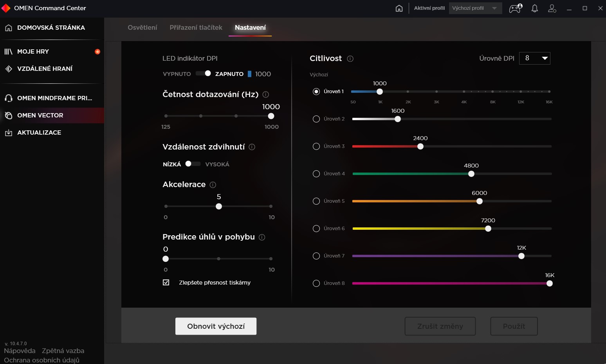Click the Moje hry red notification badge
The width and height of the screenshot is (606, 364).
(97, 52)
